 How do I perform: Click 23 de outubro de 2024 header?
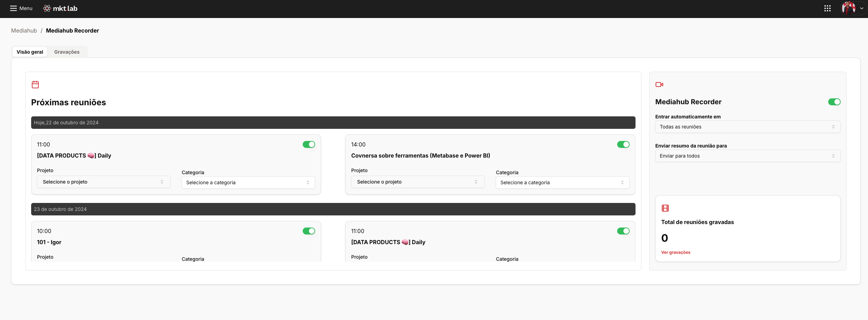point(333,209)
